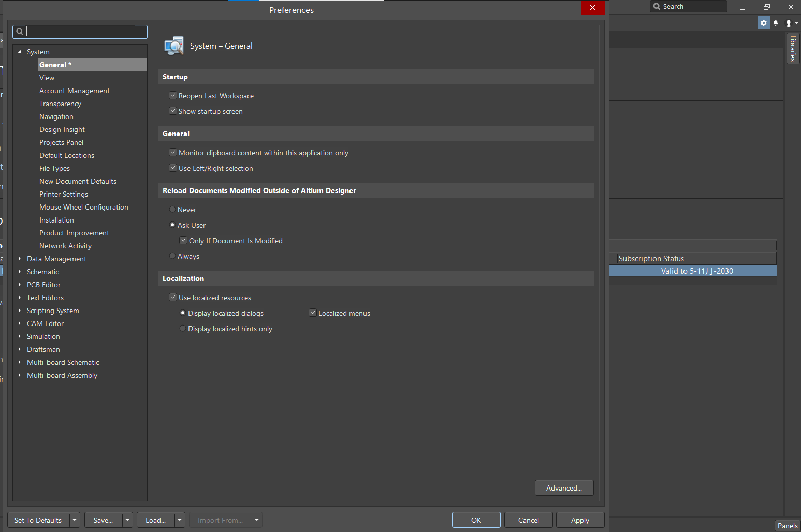Open the Libraries side tab
Image resolution: width=801 pixels, height=532 pixels.
793,48
